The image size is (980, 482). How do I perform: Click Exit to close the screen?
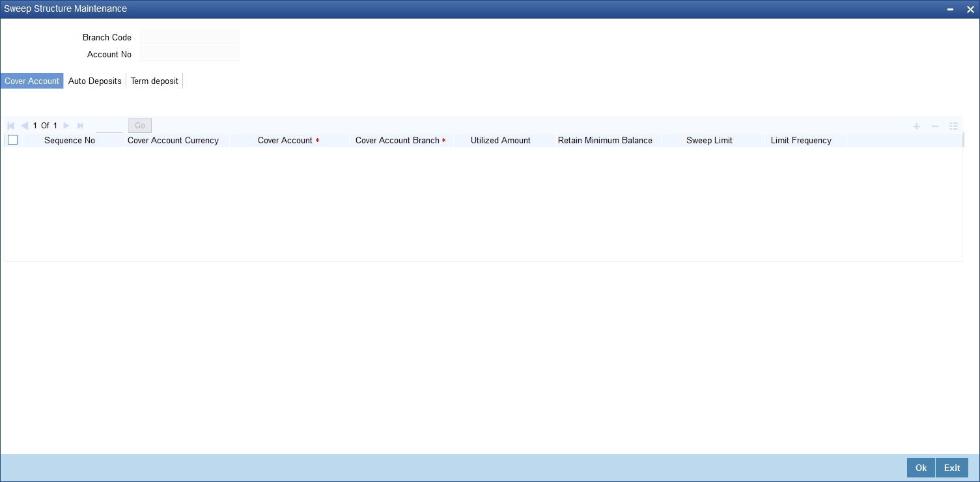[951, 468]
